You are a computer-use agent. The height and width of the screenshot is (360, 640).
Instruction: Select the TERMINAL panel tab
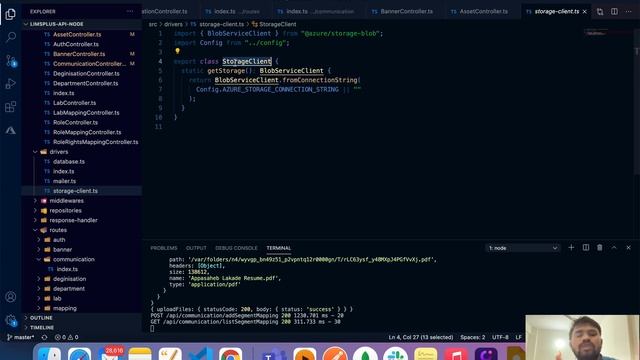point(279,248)
